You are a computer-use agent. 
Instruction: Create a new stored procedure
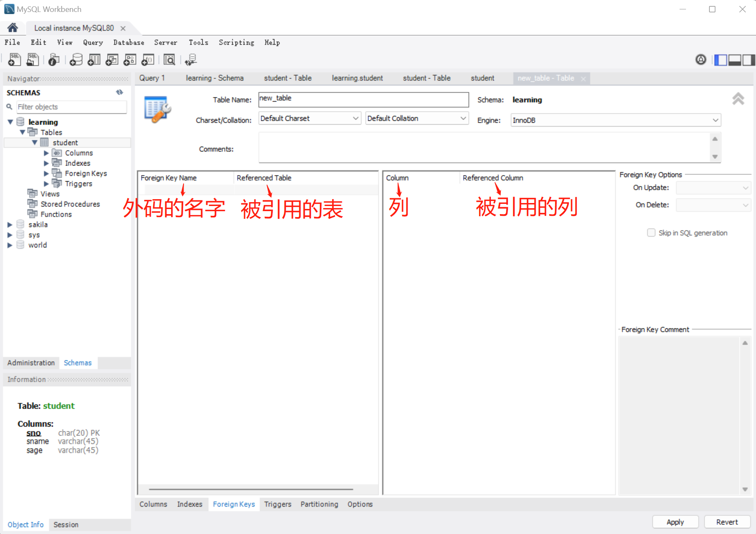coord(130,59)
